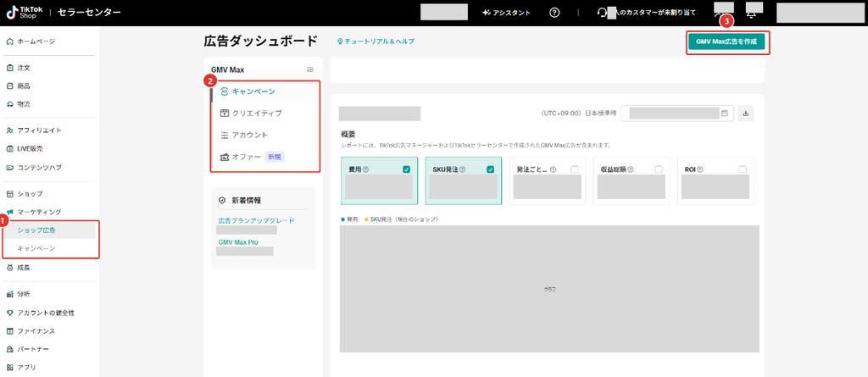Go to 注文 orders section
This screenshot has height=377, width=868.
(19, 68)
